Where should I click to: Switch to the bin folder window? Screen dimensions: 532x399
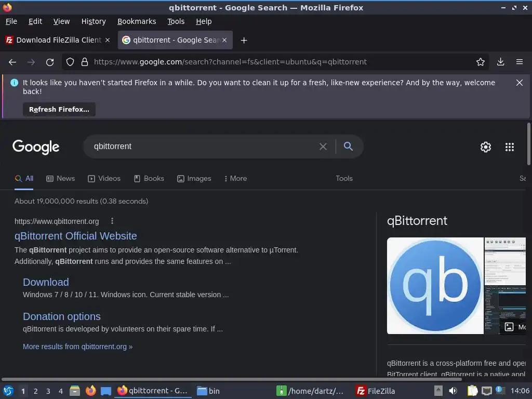pyautogui.click(x=208, y=391)
